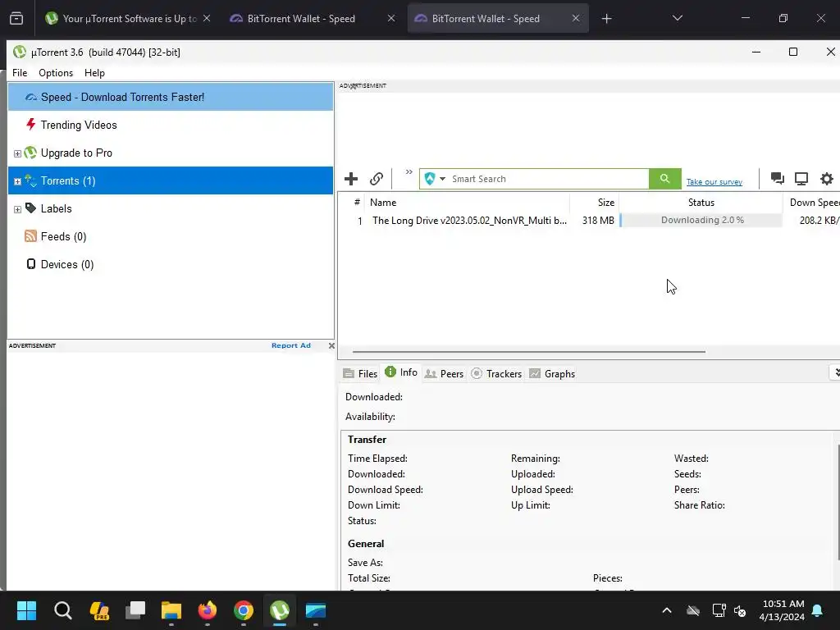Open Task View from the taskbar
Screen dimensions: 840x630
(x=135, y=610)
